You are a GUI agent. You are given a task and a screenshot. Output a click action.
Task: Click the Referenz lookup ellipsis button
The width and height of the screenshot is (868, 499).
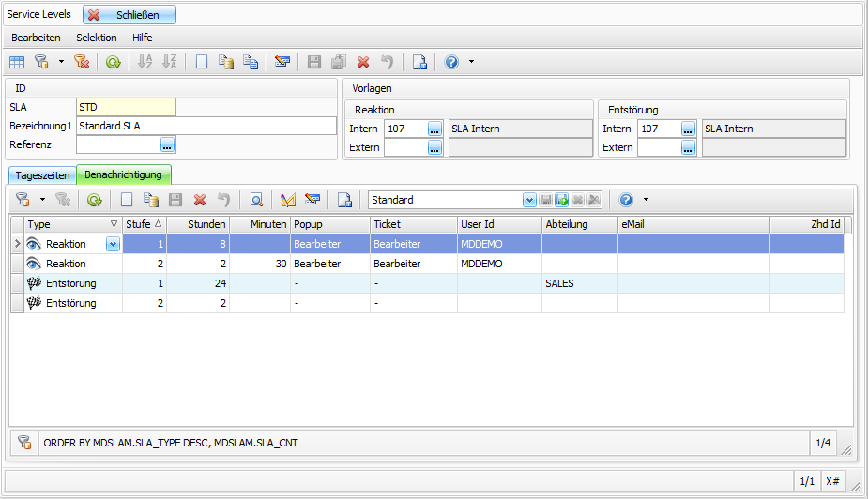pos(167,144)
